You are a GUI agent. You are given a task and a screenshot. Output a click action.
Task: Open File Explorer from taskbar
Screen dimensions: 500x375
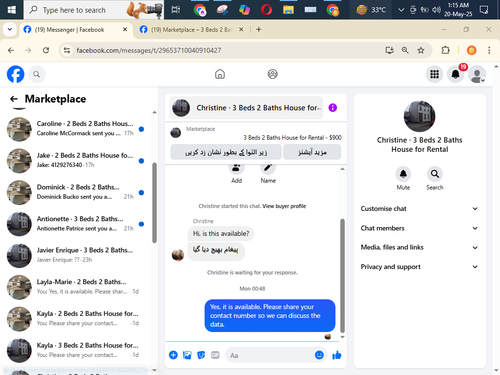pos(288,10)
